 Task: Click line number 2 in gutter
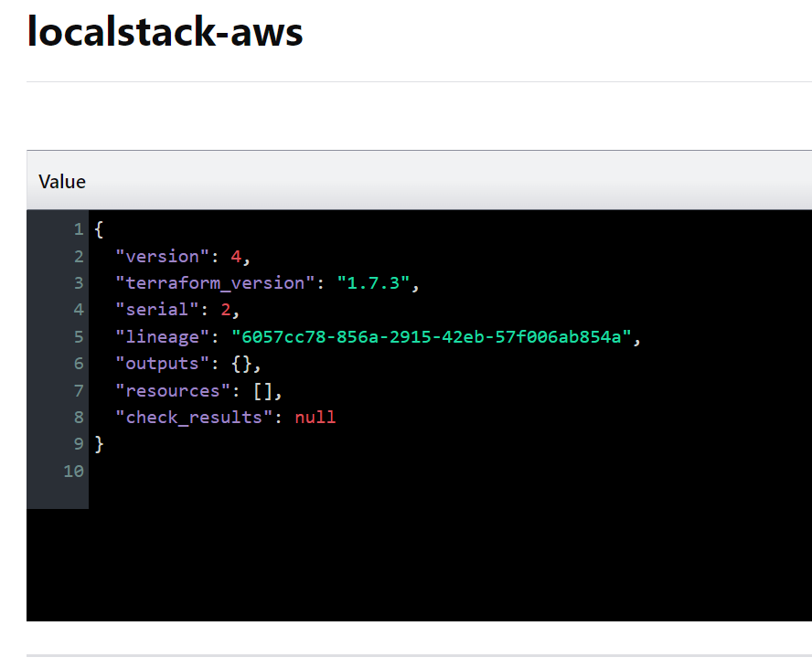coord(79,256)
